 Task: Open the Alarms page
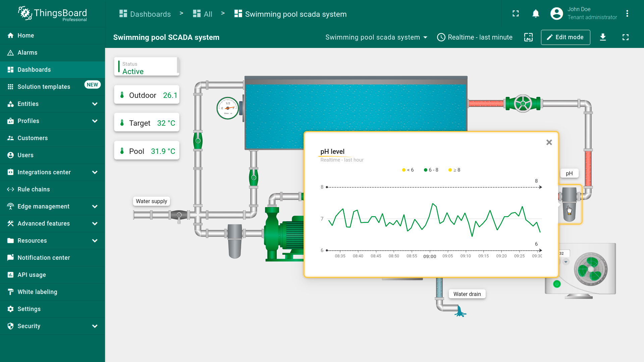point(28,53)
